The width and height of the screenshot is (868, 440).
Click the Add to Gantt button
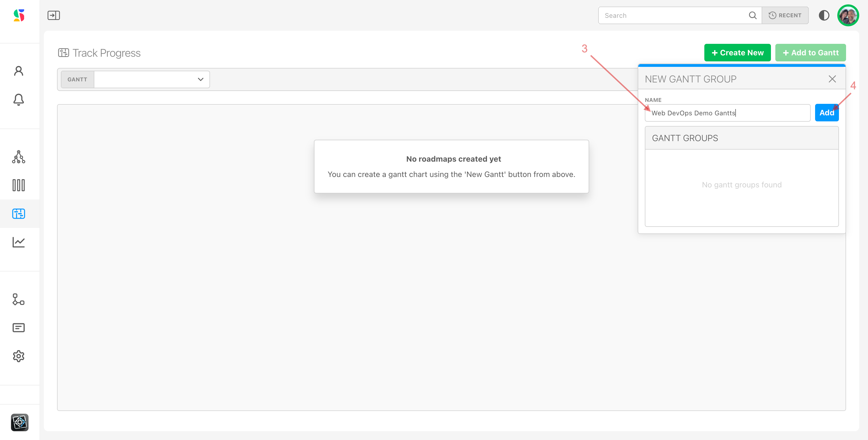point(810,53)
